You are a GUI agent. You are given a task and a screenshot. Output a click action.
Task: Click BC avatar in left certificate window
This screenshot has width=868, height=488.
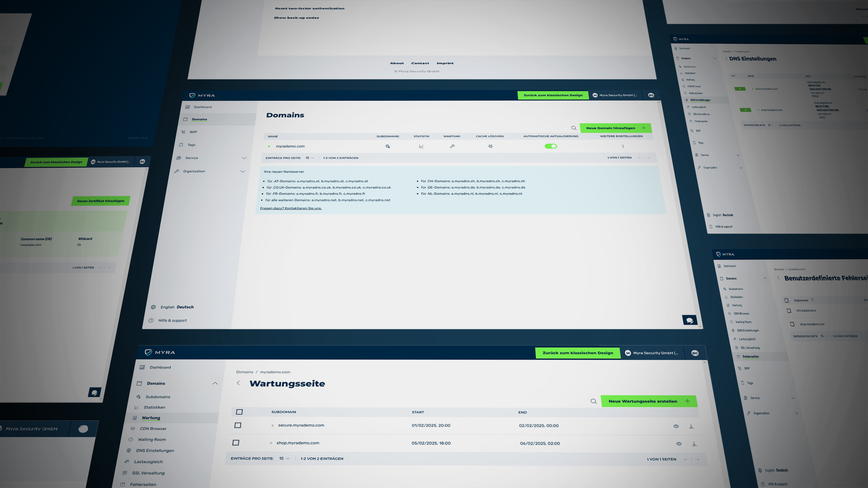click(x=142, y=162)
